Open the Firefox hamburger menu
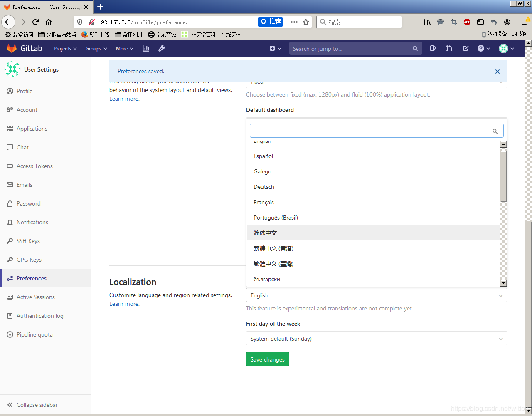The height and width of the screenshot is (416, 532). click(x=524, y=22)
